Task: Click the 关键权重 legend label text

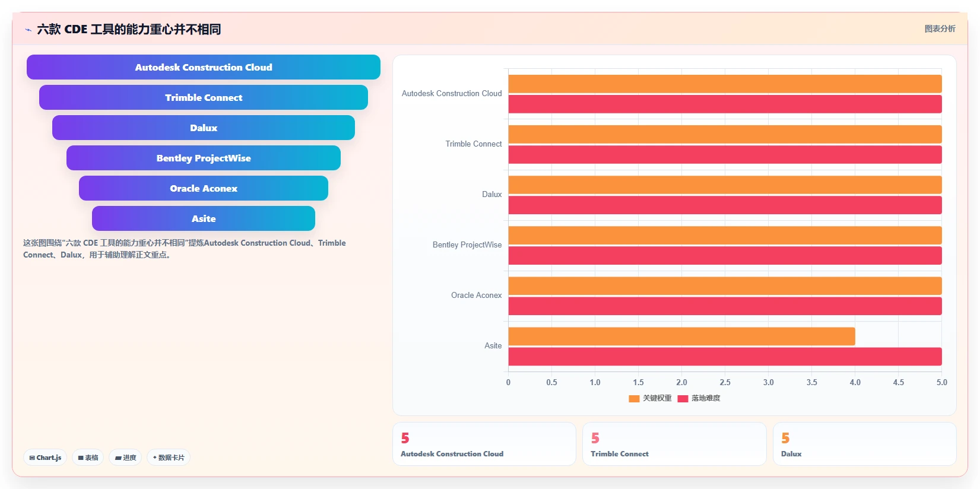Action: coord(657,398)
